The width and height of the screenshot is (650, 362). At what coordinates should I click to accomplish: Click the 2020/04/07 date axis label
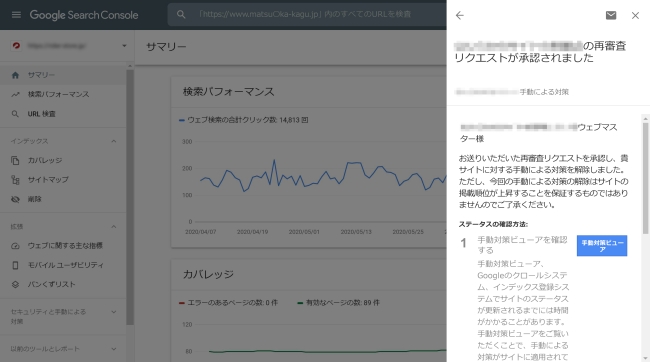click(x=201, y=232)
